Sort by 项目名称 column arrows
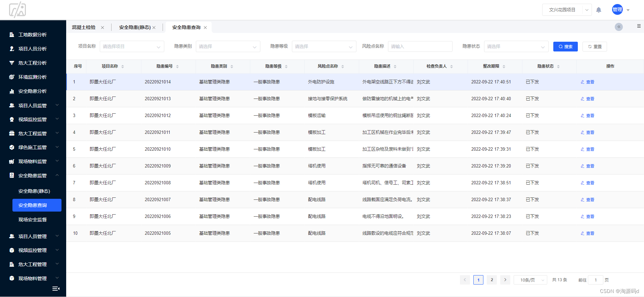Screen dimensions: 644x297 123,67
